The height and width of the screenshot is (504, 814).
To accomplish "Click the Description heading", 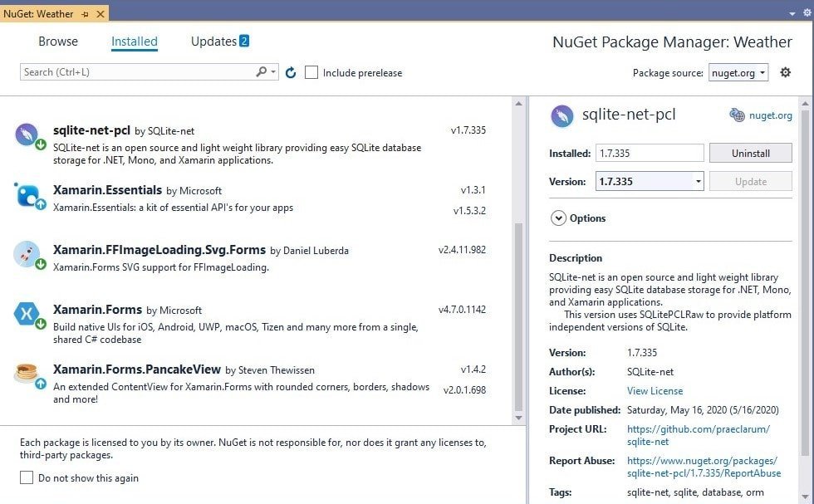I will [x=576, y=258].
